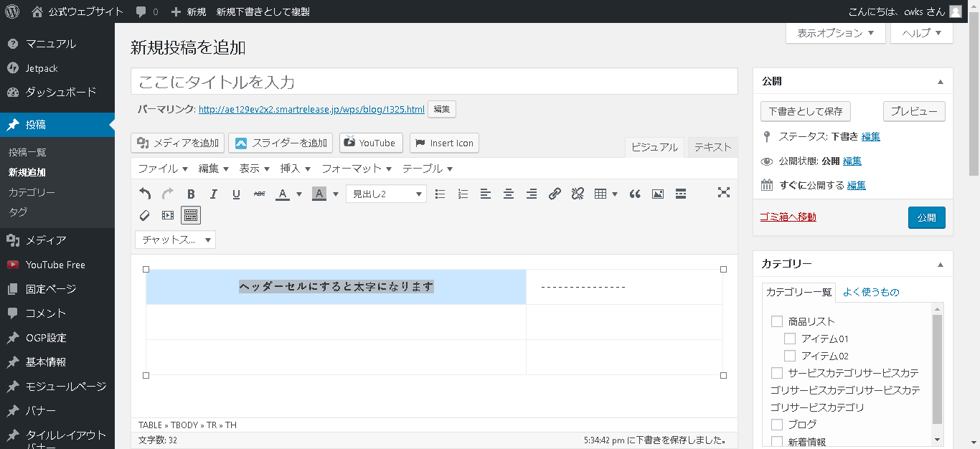Click the insert link chain icon
980x449 pixels.
click(555, 194)
